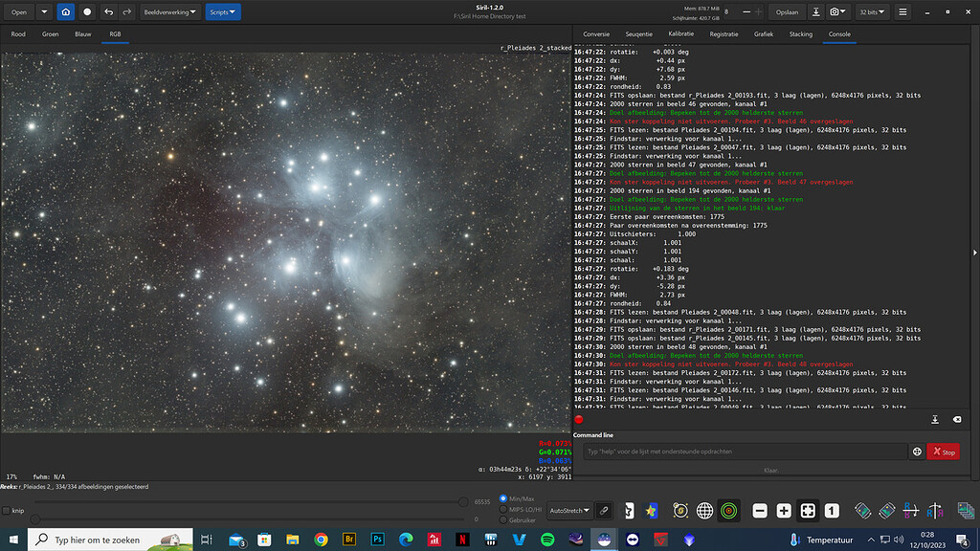The width and height of the screenshot is (980, 551).
Task: Click the clear console log icon
Action: point(957,419)
